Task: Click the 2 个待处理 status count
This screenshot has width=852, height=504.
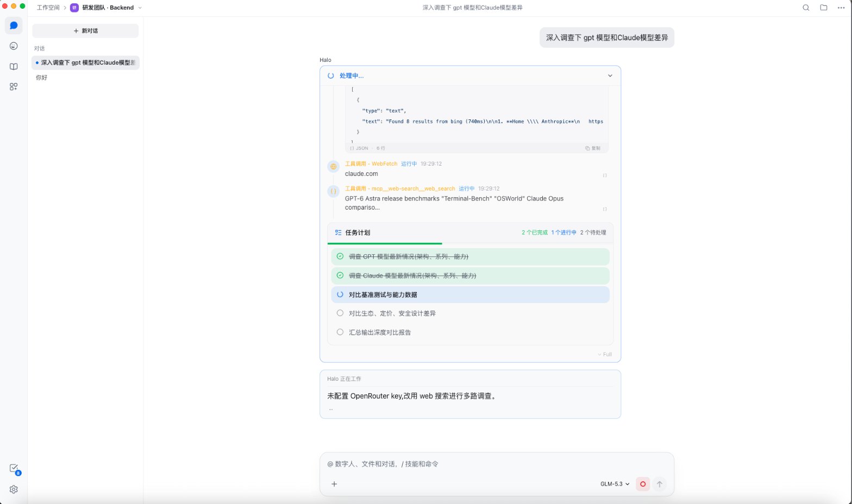Action: tap(593, 232)
